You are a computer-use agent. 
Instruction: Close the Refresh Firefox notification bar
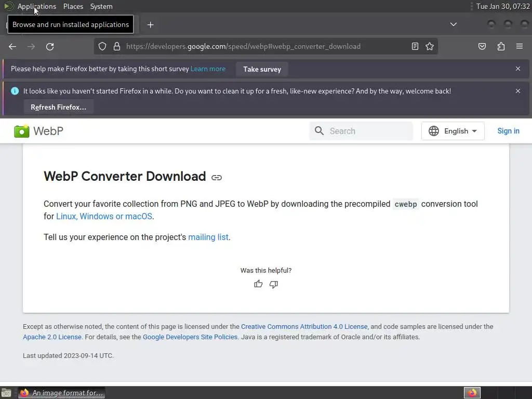tap(518, 91)
